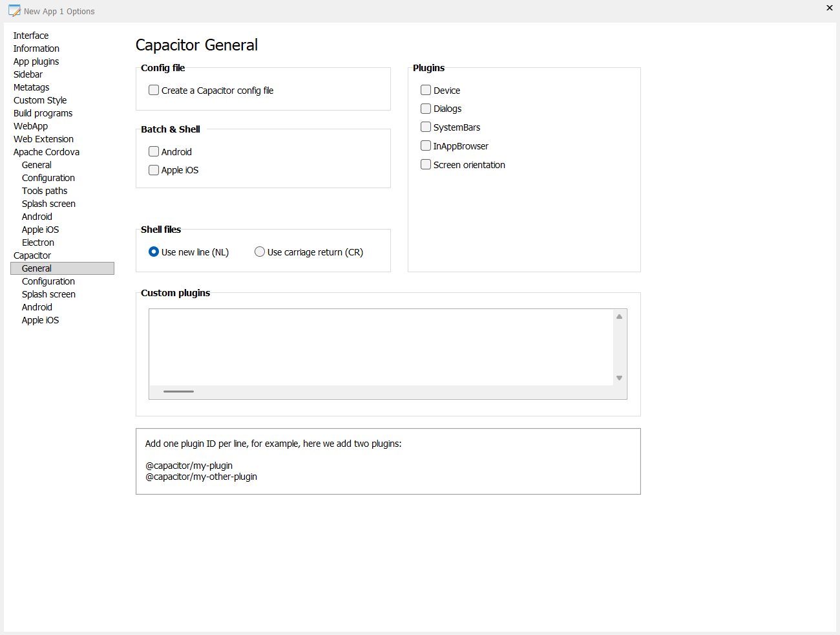Click the up arrow of Custom plugins scrollbar
The width and height of the screenshot is (840, 635).
click(x=619, y=316)
